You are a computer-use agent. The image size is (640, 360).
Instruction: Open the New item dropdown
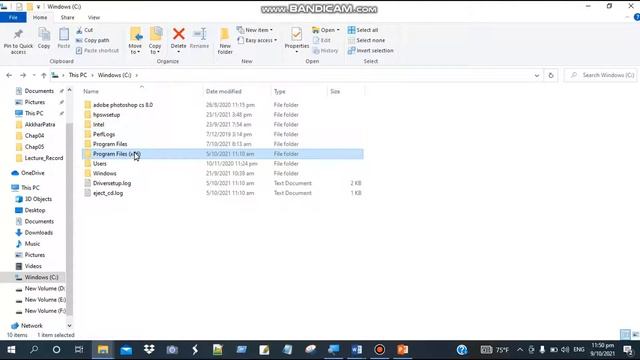coord(255,30)
